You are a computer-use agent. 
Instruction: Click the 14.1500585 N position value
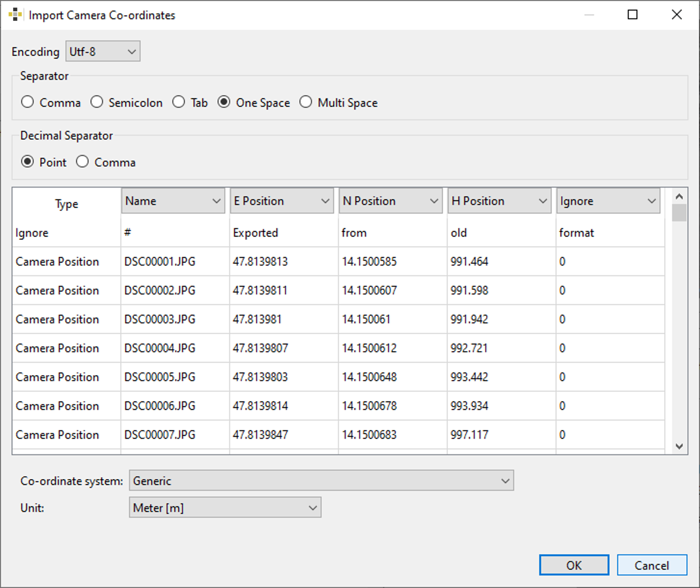point(392,261)
